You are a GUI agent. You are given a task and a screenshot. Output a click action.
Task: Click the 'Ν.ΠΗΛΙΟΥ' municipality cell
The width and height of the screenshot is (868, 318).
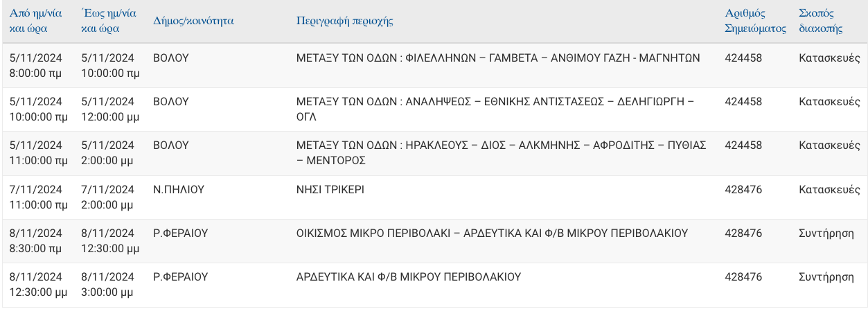click(x=179, y=189)
